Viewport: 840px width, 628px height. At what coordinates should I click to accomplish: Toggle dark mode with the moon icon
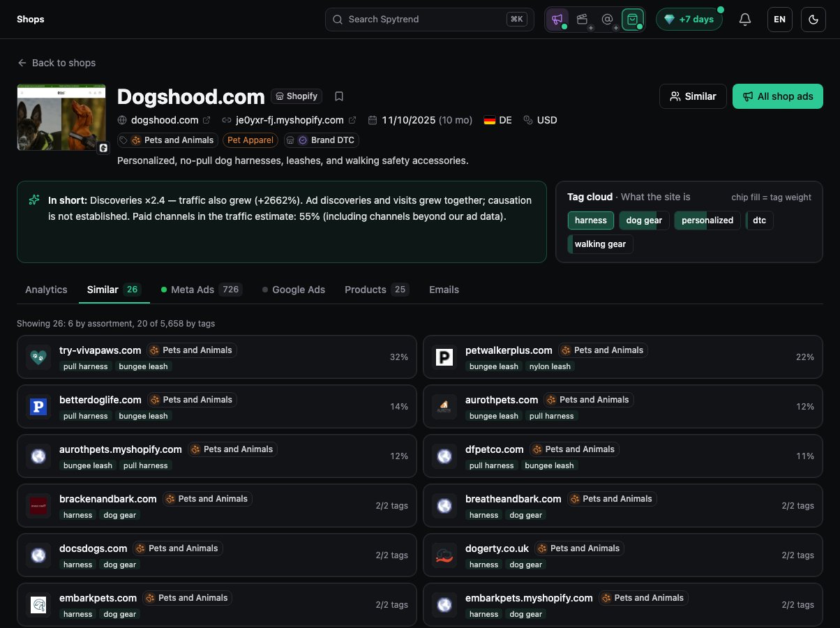pyautogui.click(x=813, y=20)
